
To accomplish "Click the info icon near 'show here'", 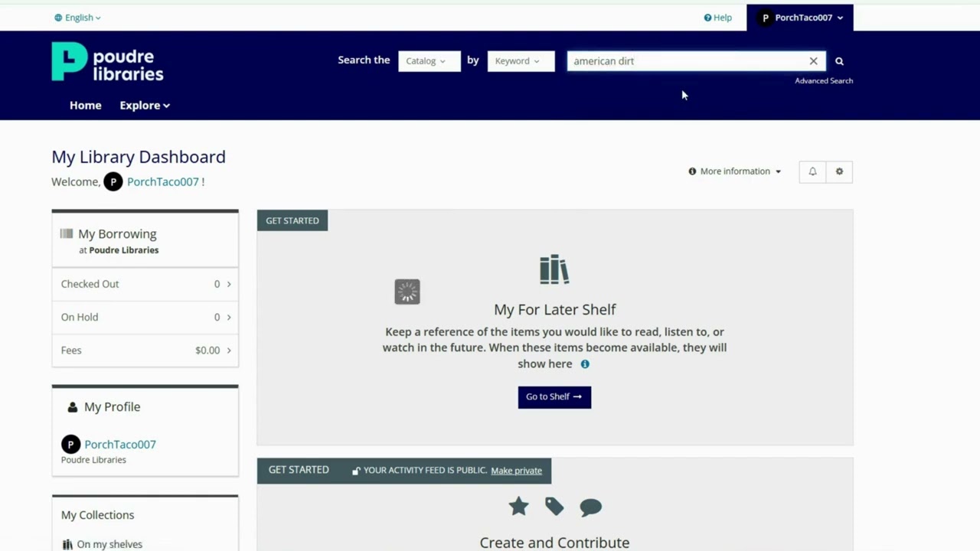I will (x=585, y=364).
